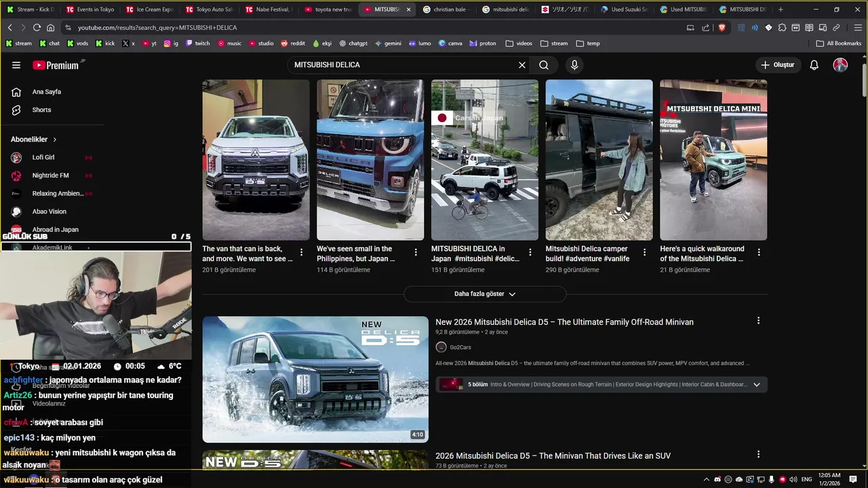Close the active MITSUBISHI tab

click(x=408, y=9)
